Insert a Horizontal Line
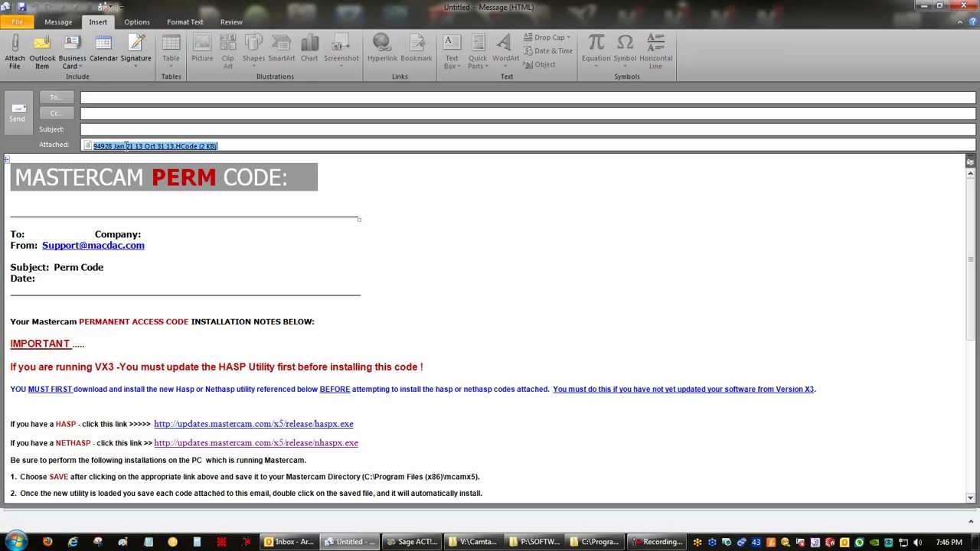This screenshot has height=551, width=980. click(x=655, y=51)
